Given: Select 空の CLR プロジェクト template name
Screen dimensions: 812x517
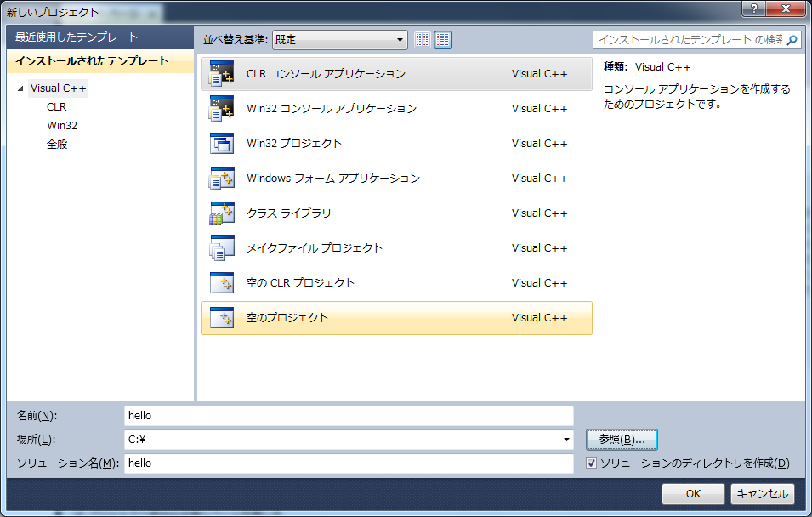Looking at the screenshot, I should coord(300,283).
